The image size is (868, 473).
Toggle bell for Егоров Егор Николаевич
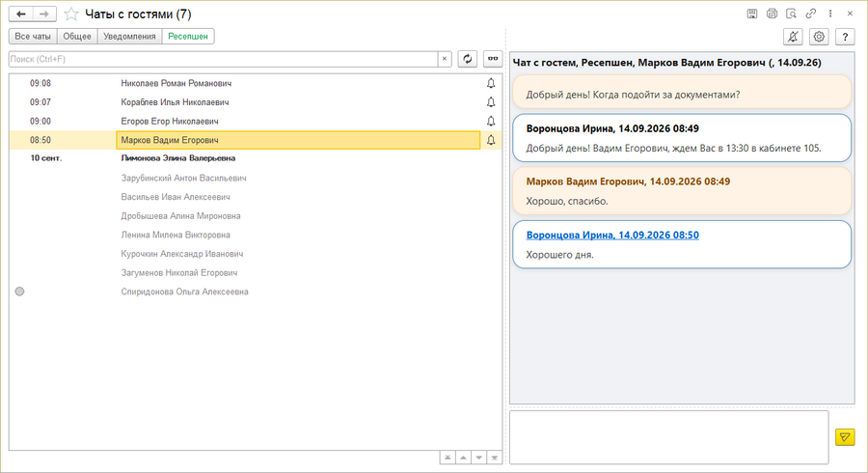491,121
